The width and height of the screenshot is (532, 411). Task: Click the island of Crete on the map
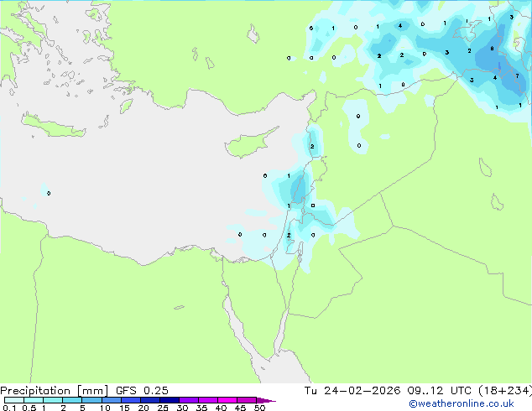[x=53, y=126]
